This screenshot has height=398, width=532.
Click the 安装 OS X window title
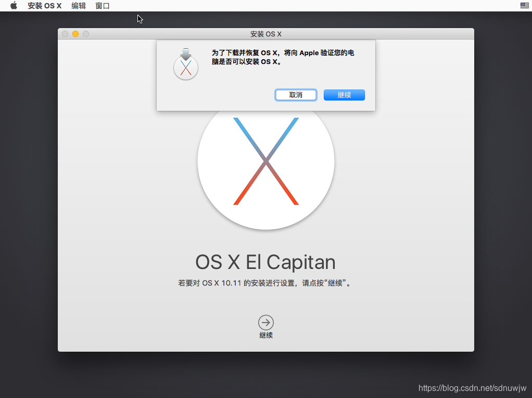click(266, 34)
